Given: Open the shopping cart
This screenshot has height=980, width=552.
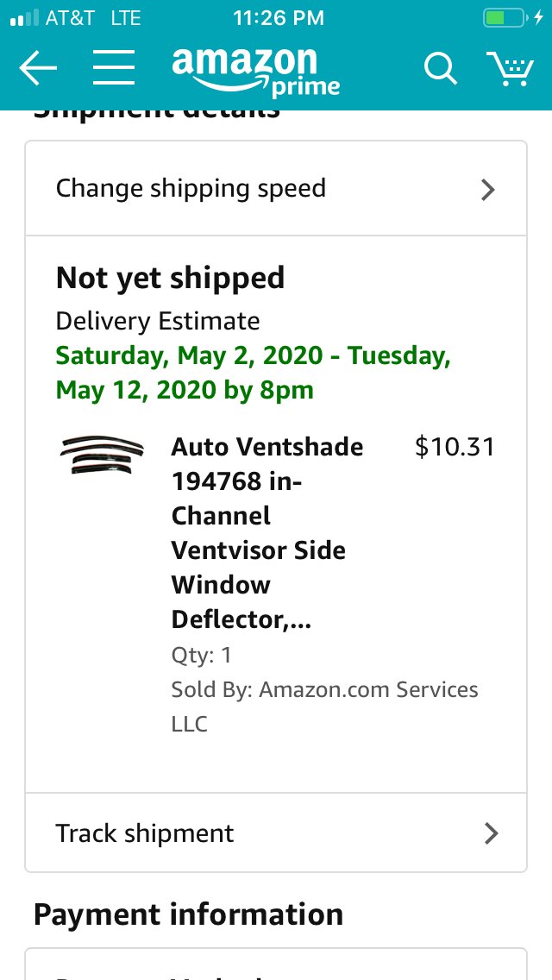Looking at the screenshot, I should coord(510,68).
